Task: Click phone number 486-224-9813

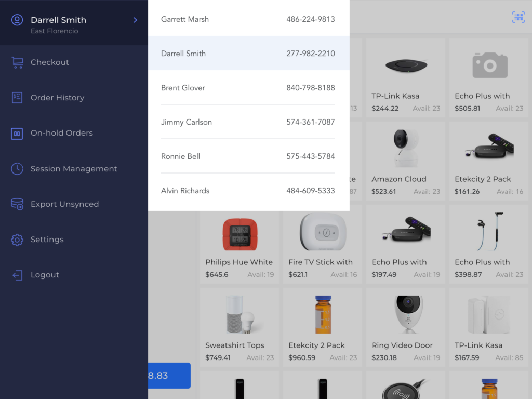Action: click(x=311, y=19)
